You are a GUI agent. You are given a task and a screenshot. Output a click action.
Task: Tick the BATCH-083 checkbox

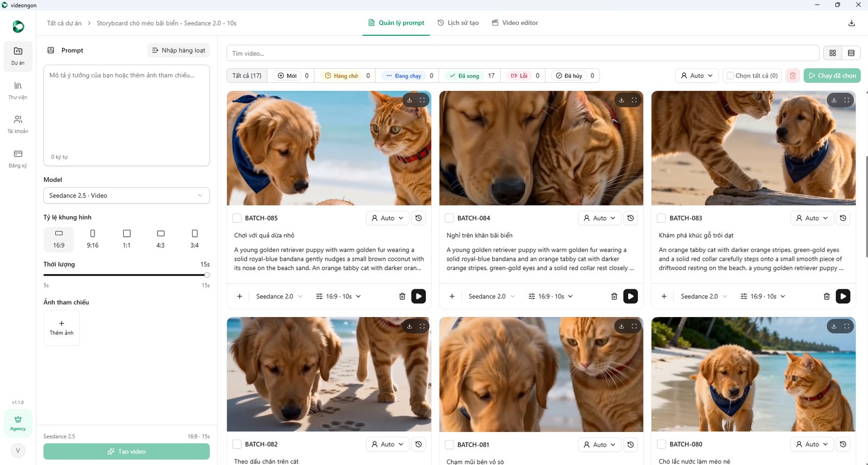point(661,218)
